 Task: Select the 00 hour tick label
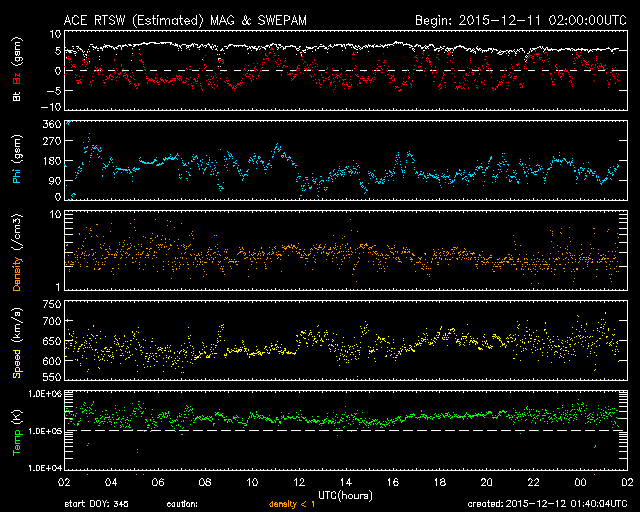[x=581, y=482]
